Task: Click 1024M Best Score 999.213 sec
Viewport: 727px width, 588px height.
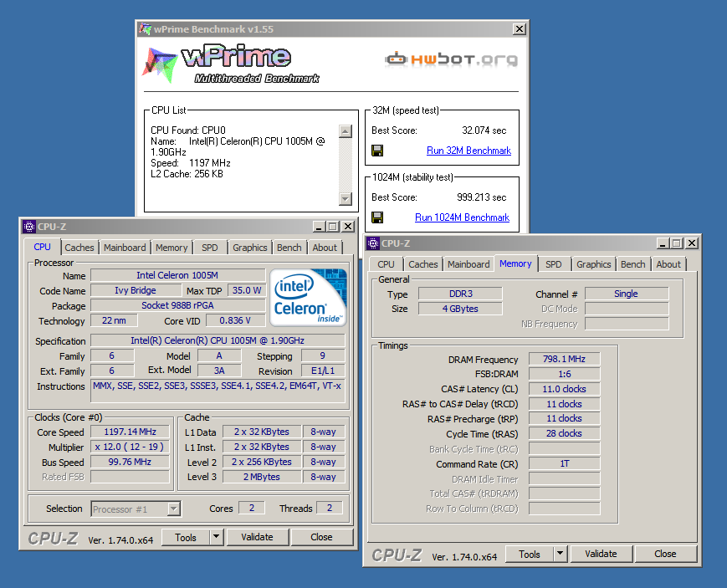Action: coord(481,197)
